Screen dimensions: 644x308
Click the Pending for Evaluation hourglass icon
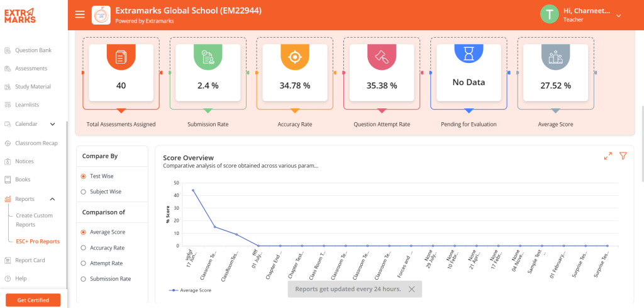[x=469, y=54]
